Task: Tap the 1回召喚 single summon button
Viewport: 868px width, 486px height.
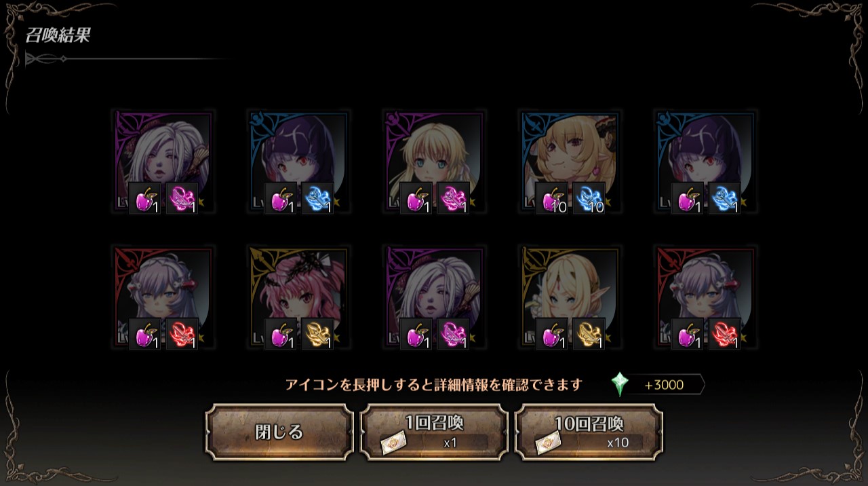Action: click(434, 432)
